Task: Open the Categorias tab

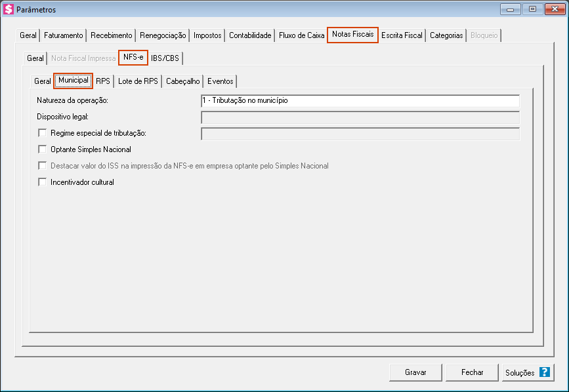Action: pyautogui.click(x=446, y=35)
